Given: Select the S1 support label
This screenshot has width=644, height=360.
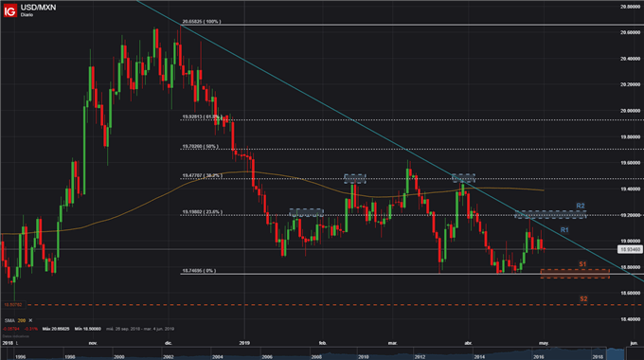Looking at the screenshot, I should (582, 264).
